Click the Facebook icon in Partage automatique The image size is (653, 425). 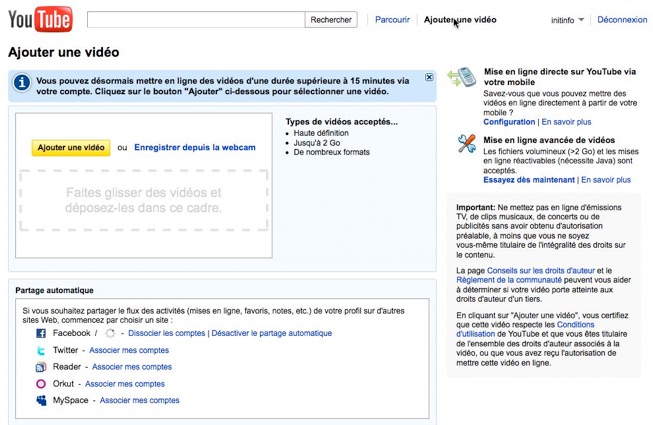(41, 333)
